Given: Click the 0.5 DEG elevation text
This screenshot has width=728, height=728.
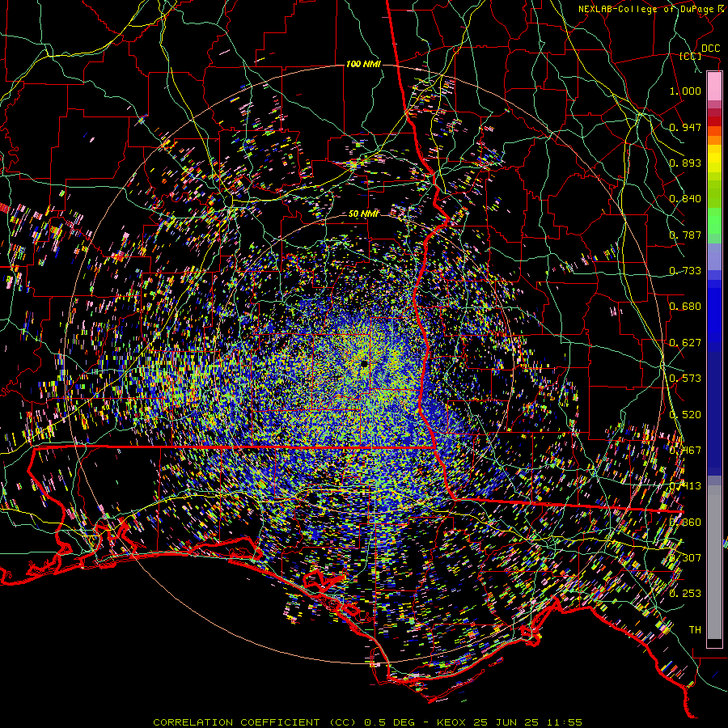Looking at the screenshot, I should coord(390,722).
